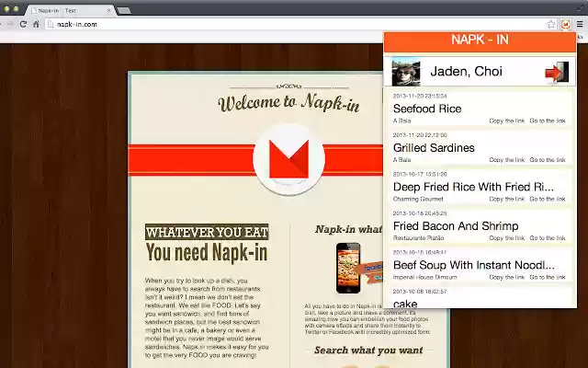Click the A Baia label under Grilled Sardines
588x368 pixels.
402,159
